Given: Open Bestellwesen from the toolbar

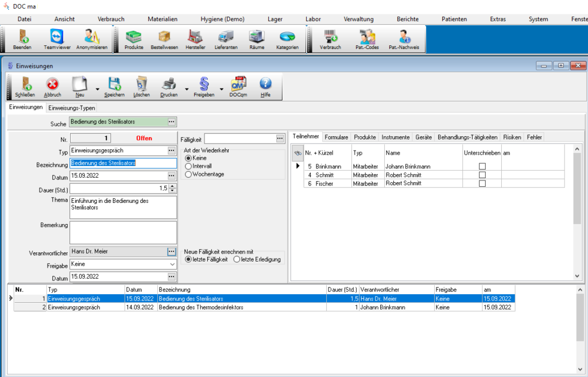Looking at the screenshot, I should coord(164,39).
